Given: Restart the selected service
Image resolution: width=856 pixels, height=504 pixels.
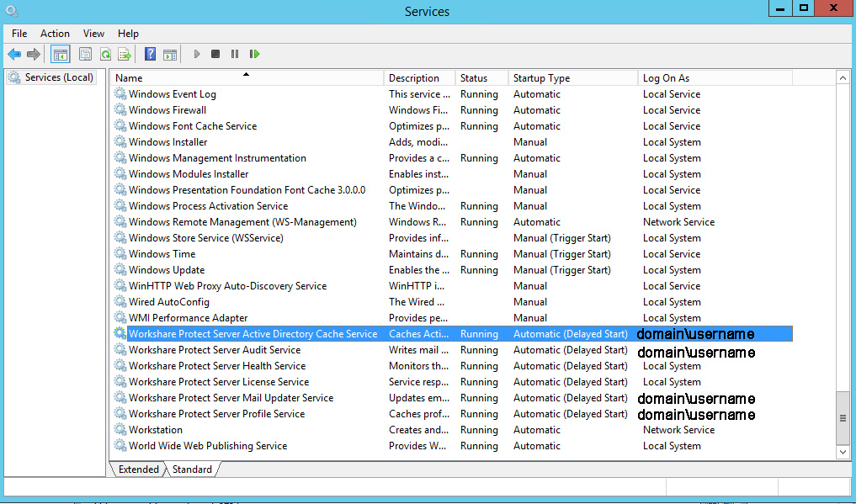Looking at the screenshot, I should (x=254, y=54).
